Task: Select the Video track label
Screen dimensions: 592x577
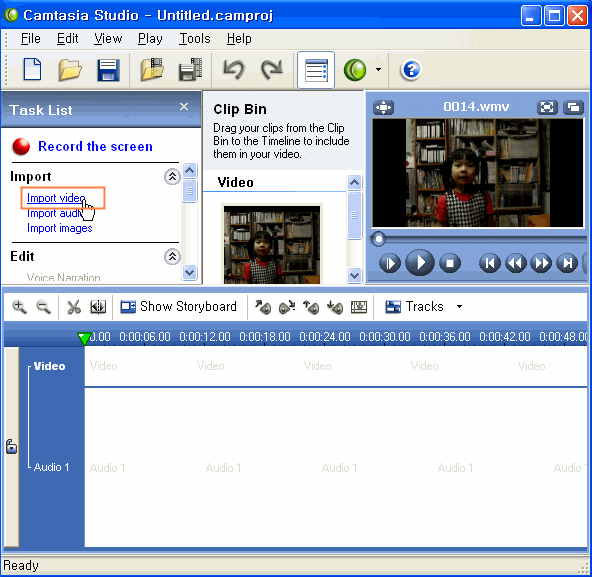Action: (x=49, y=366)
